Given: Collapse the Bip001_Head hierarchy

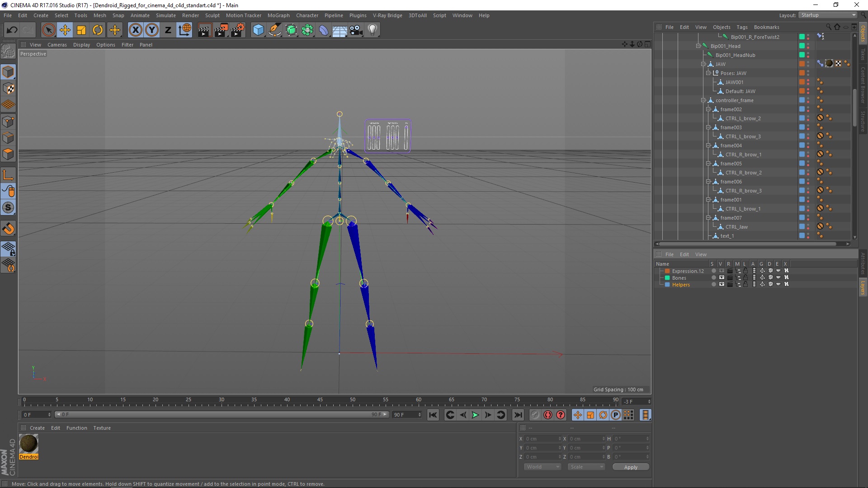Looking at the screenshot, I should pos(698,46).
